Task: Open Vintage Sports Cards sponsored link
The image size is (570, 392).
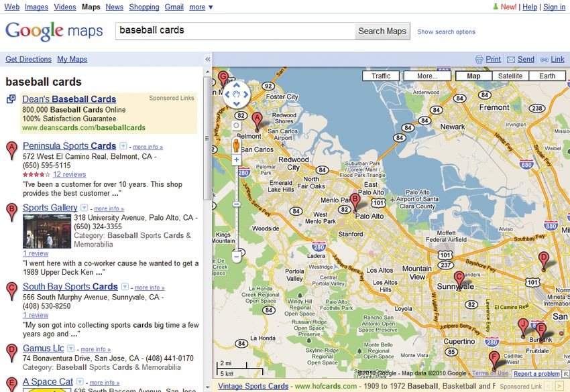Action: coord(253,386)
